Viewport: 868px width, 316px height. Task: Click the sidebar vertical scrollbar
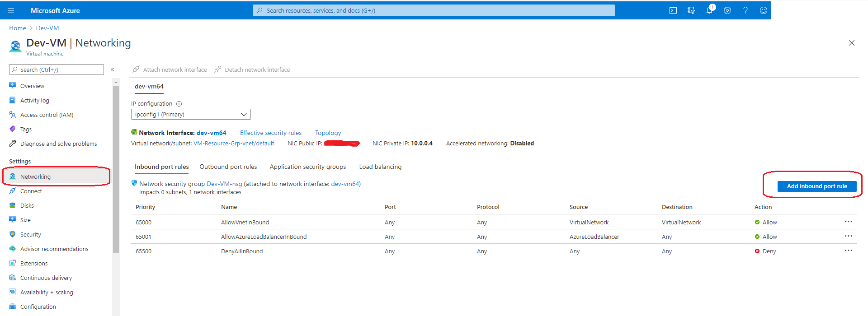[116, 169]
